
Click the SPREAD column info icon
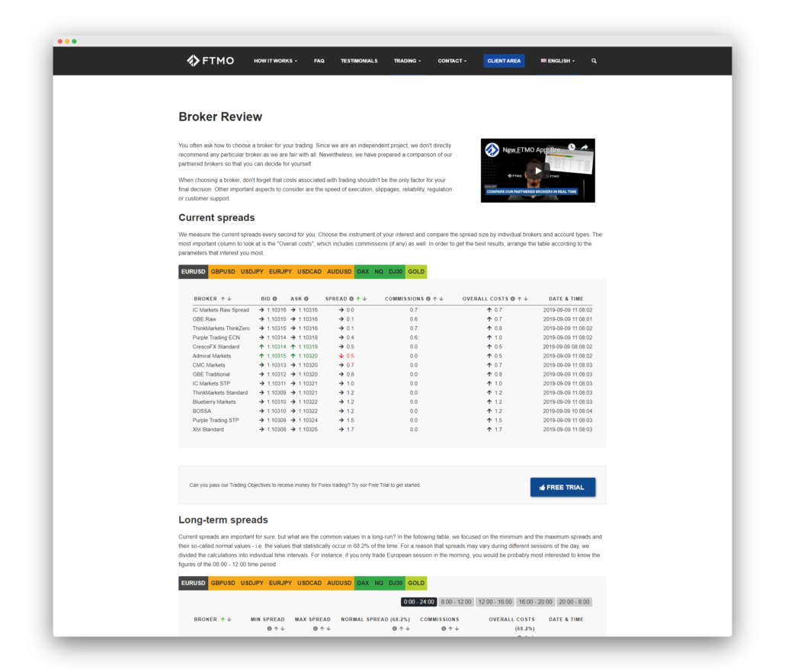point(351,299)
